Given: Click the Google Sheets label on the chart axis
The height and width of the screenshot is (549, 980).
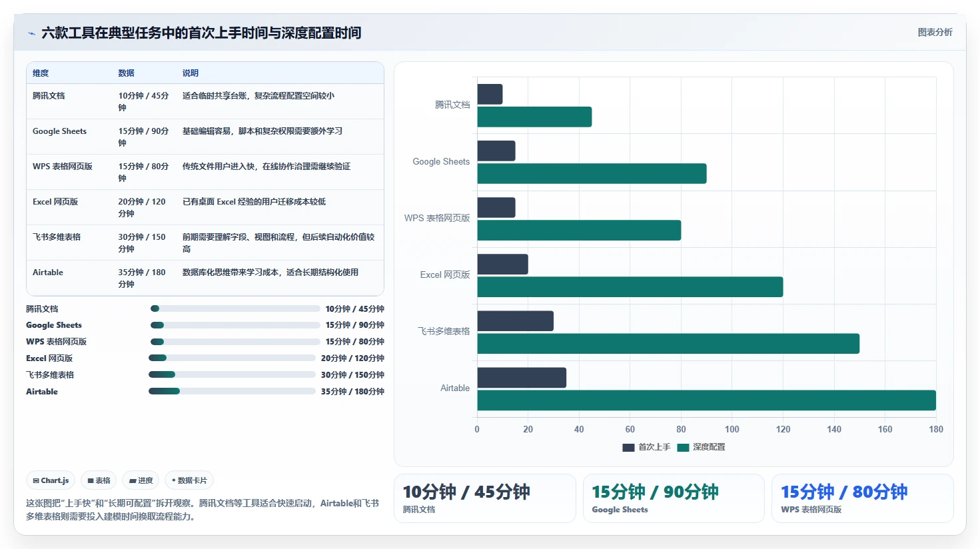Looking at the screenshot, I should tap(441, 162).
